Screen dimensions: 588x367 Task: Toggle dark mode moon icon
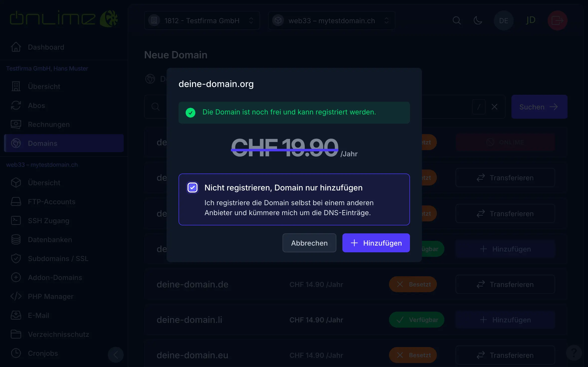pyautogui.click(x=478, y=20)
